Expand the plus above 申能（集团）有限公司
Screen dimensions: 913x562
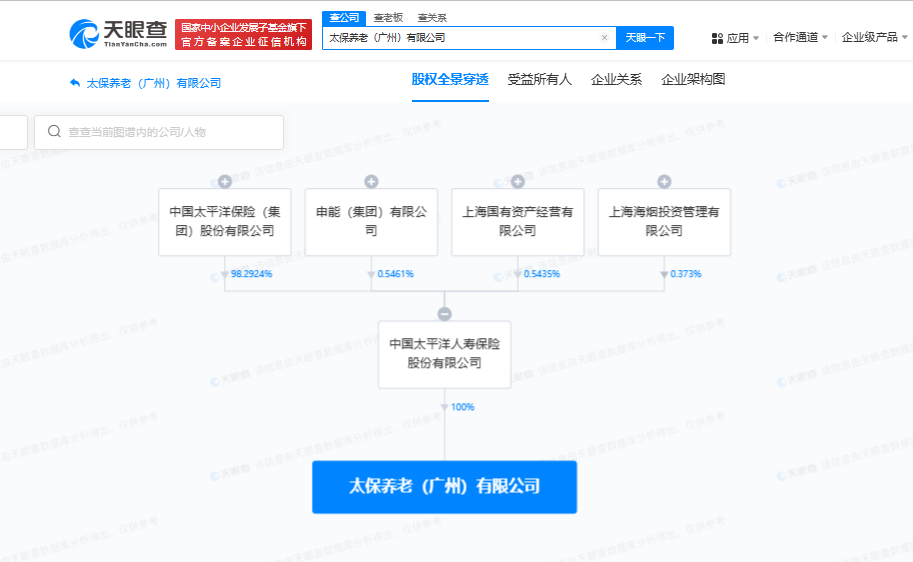point(371,181)
